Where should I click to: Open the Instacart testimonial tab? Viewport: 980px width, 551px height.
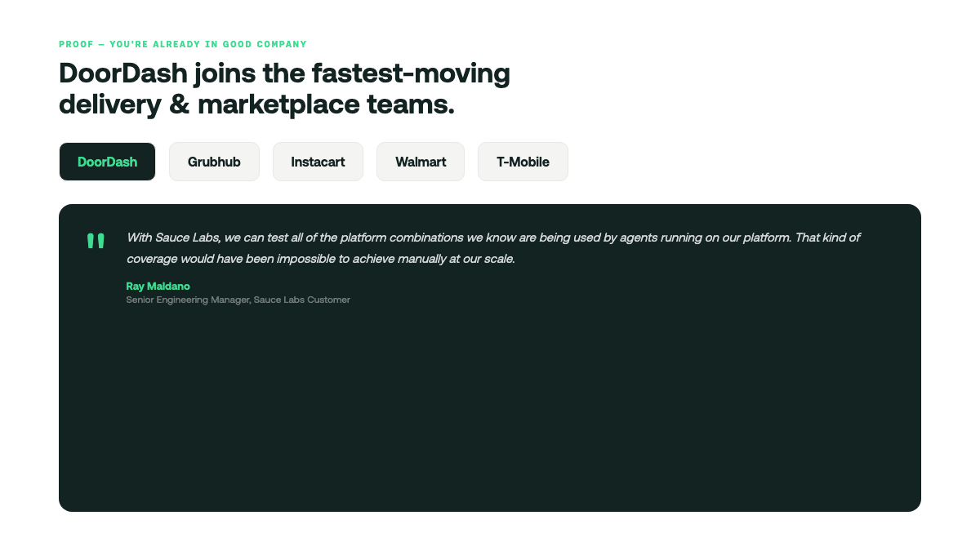(x=318, y=162)
